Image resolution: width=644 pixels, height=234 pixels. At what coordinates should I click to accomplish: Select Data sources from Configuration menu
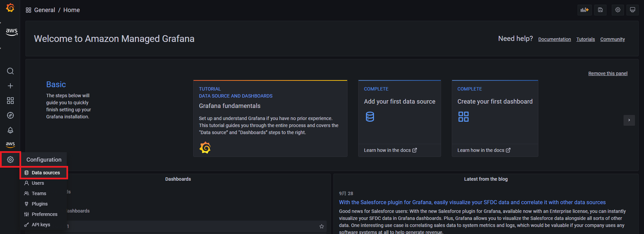(x=46, y=173)
